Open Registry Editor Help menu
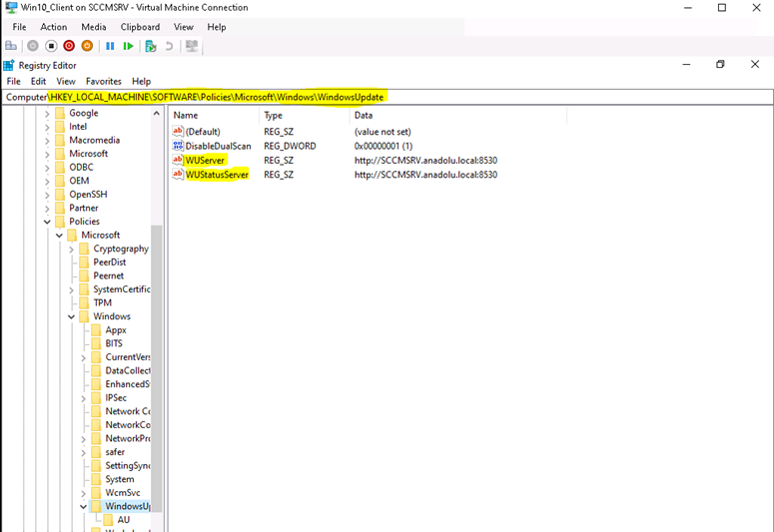The height and width of the screenshot is (532, 774). coord(141,82)
